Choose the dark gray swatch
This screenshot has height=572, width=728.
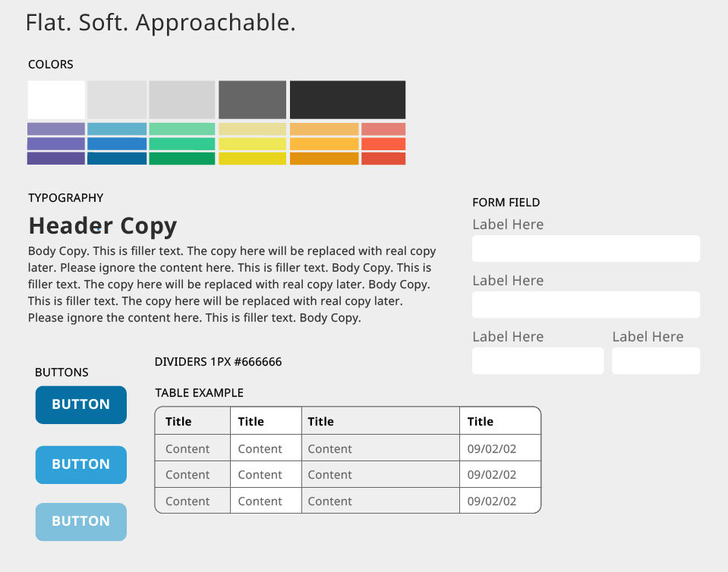(x=252, y=99)
